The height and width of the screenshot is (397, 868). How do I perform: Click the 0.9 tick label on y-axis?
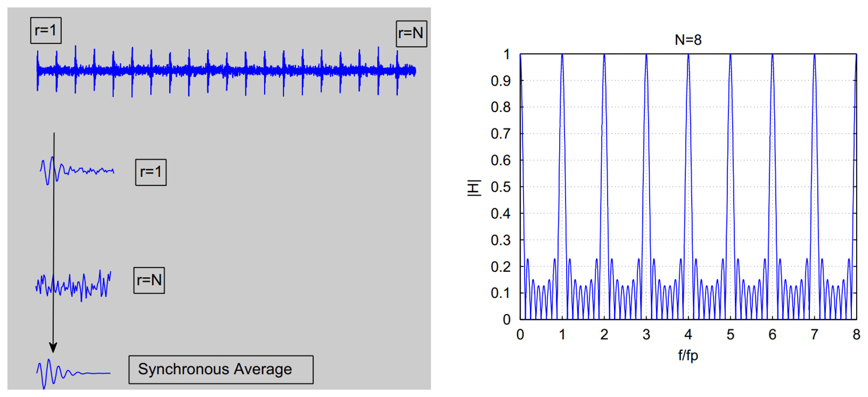click(501, 81)
